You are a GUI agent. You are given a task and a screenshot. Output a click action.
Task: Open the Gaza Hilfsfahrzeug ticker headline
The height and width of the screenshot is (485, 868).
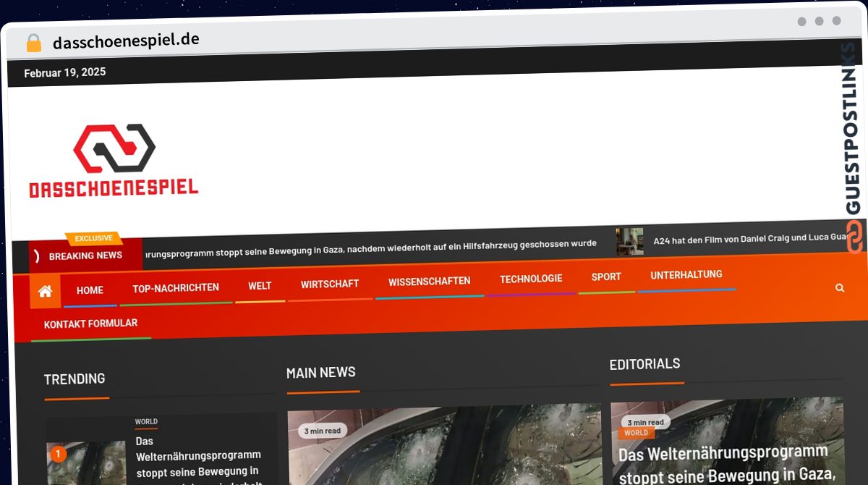(370, 248)
